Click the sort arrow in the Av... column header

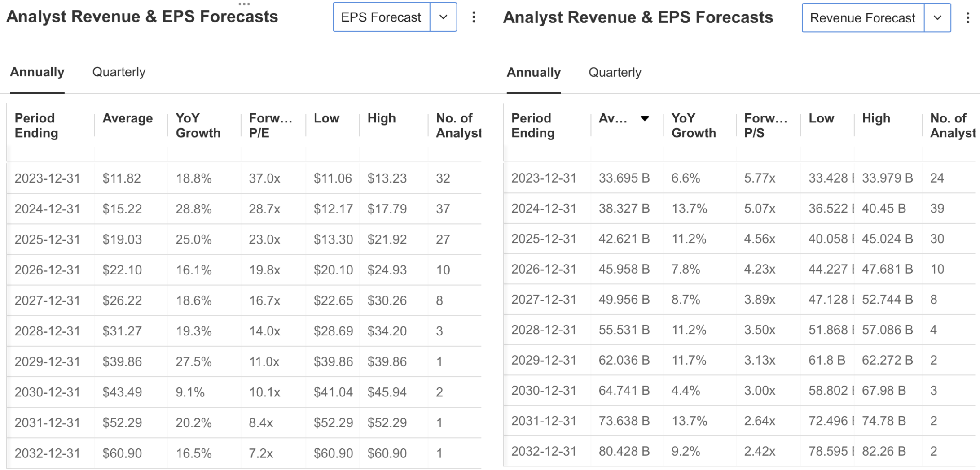[645, 118]
